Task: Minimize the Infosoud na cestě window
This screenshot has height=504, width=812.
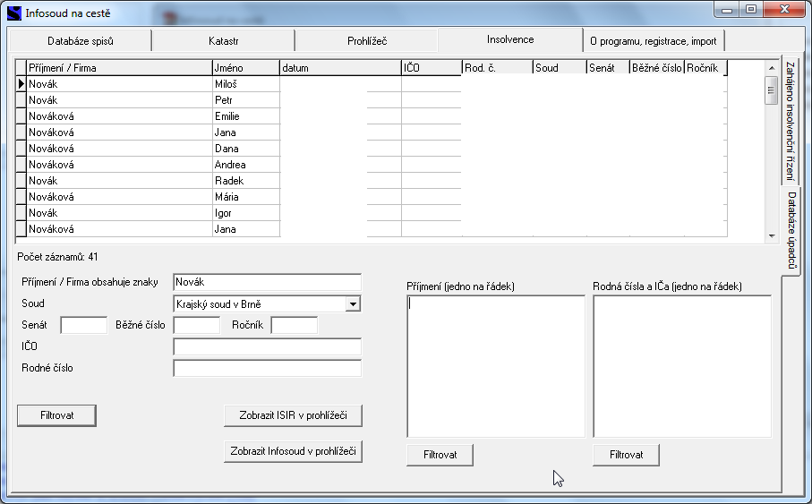Action: [727, 10]
